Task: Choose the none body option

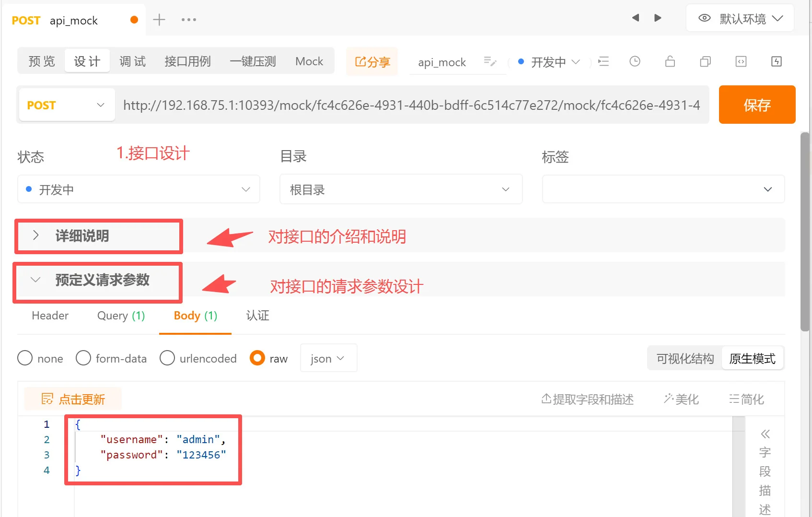Action: click(25, 358)
